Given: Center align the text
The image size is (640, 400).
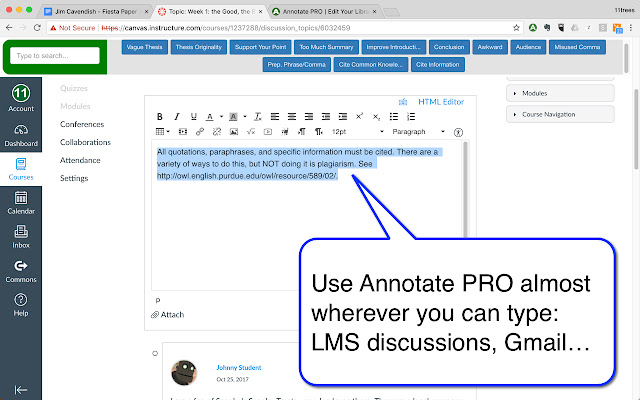Looking at the screenshot, I should pos(292,117).
